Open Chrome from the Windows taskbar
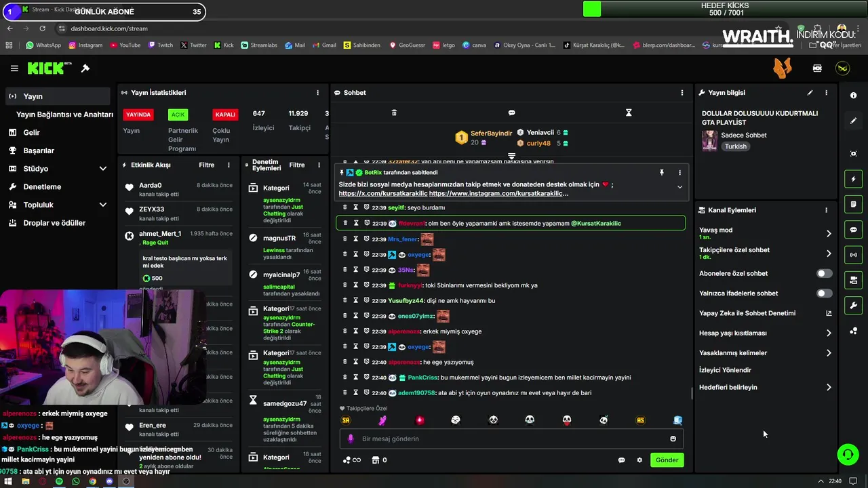 point(92,481)
